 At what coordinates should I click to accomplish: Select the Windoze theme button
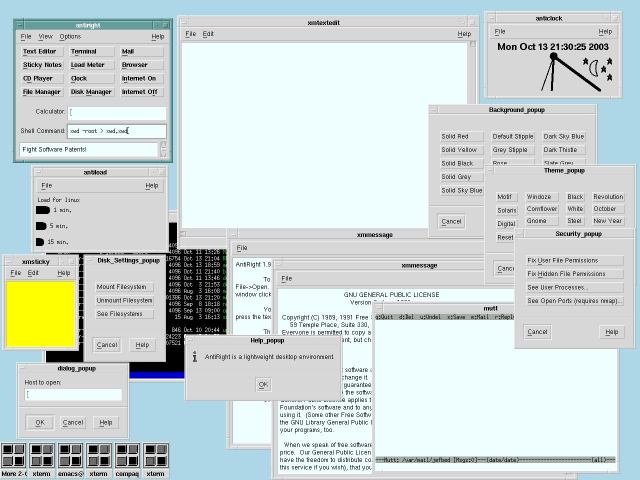(539, 197)
